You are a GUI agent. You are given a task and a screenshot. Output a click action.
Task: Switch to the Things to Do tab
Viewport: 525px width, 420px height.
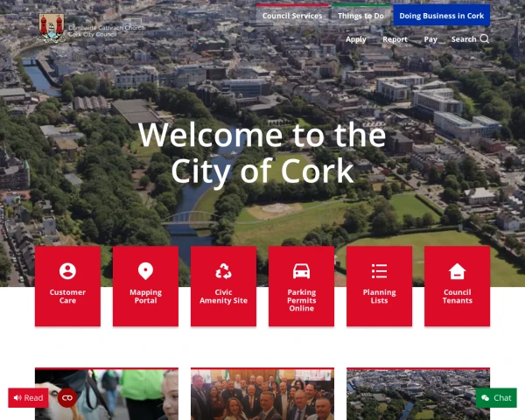tap(362, 16)
